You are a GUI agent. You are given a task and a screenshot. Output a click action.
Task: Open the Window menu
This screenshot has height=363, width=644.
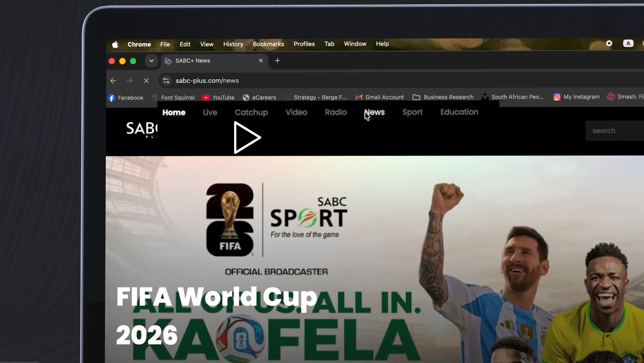tap(355, 44)
